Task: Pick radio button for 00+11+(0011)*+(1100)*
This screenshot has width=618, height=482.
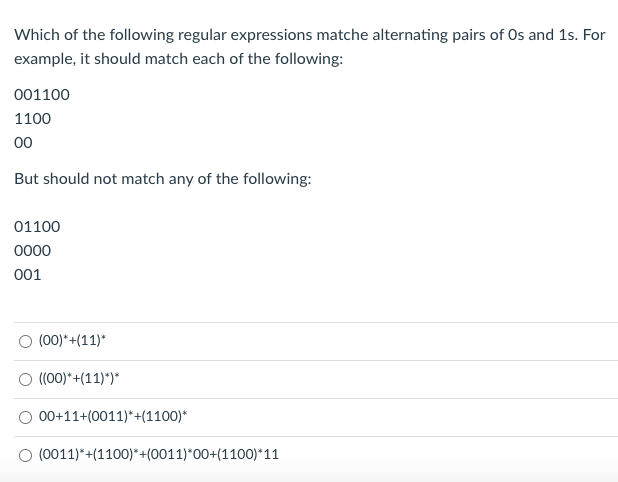Action: pos(25,417)
